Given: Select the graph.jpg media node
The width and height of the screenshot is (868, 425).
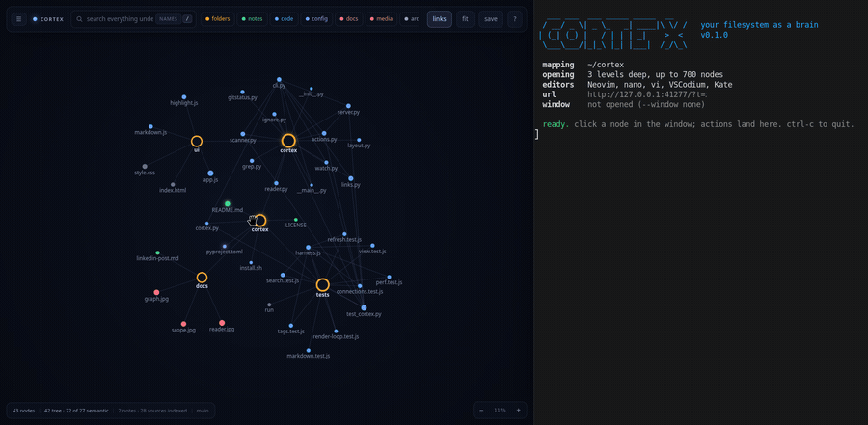Looking at the screenshot, I should [x=156, y=292].
